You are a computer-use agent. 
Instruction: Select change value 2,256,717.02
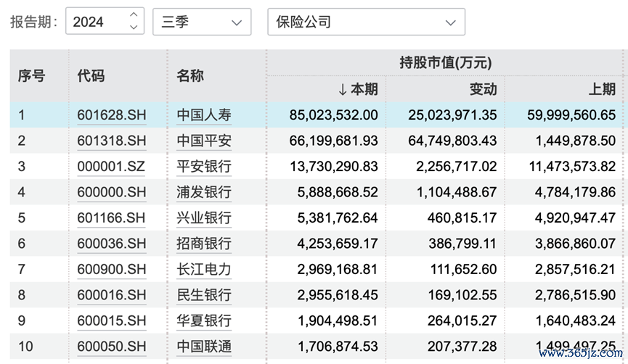pos(457,166)
